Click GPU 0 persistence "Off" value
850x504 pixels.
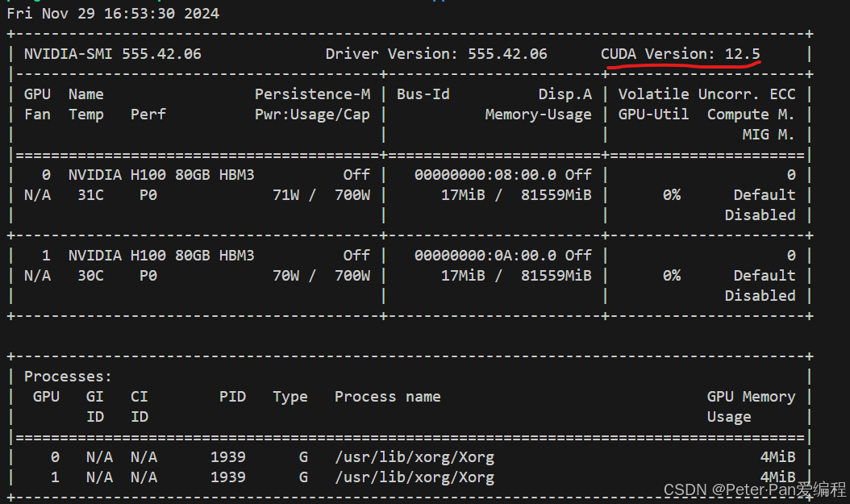pyautogui.click(x=356, y=175)
